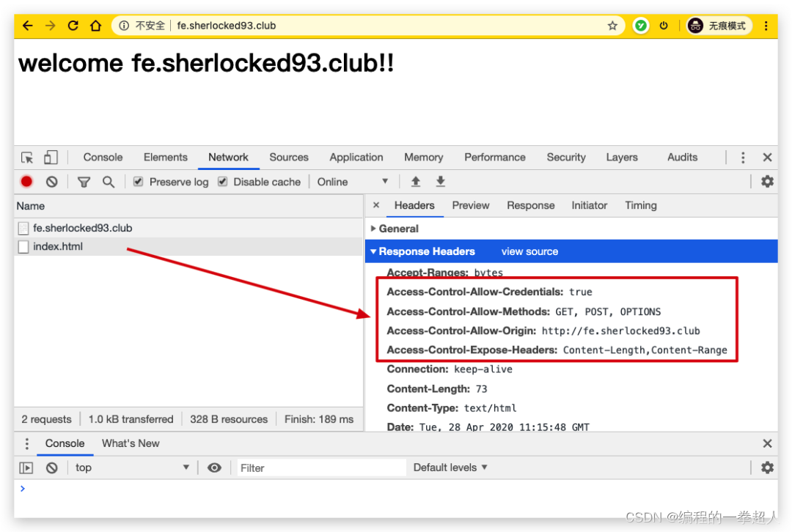Stop recording the network log

(x=27, y=182)
